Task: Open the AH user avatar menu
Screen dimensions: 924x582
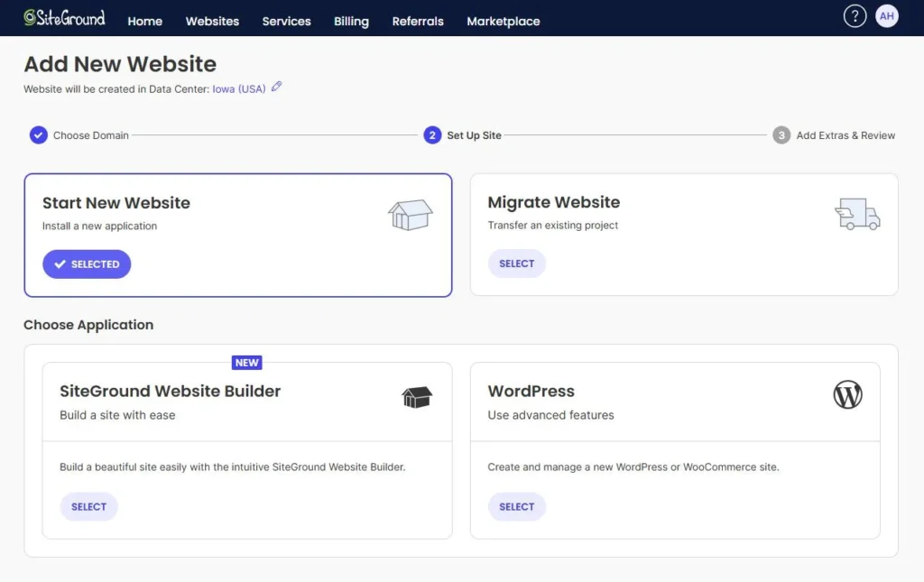Action: (x=886, y=16)
